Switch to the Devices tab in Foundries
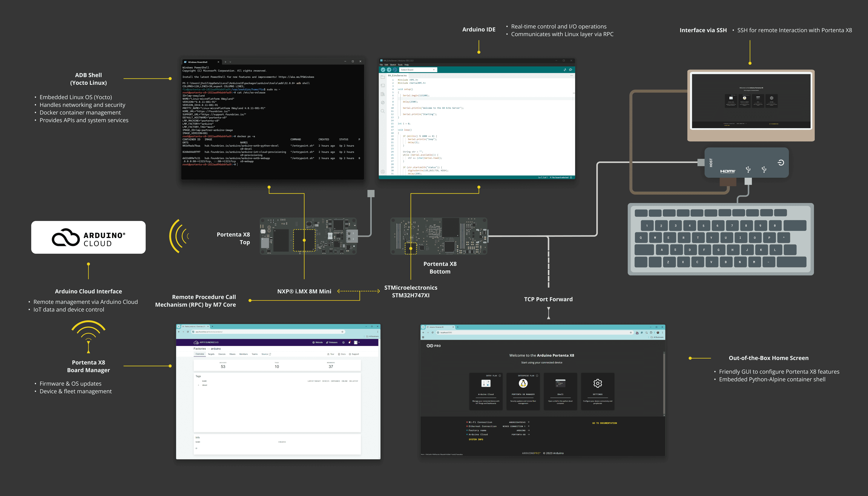The width and height of the screenshot is (868, 496). pos(222,354)
